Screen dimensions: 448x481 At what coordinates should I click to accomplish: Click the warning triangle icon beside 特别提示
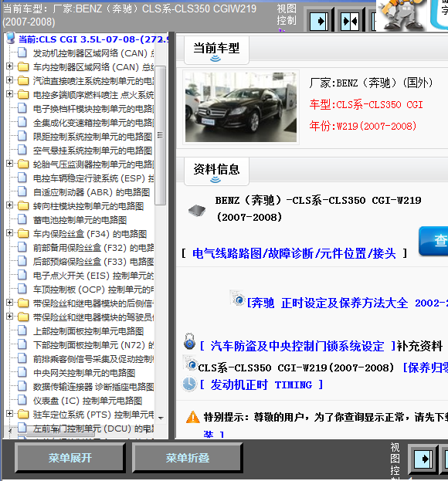coord(193,417)
